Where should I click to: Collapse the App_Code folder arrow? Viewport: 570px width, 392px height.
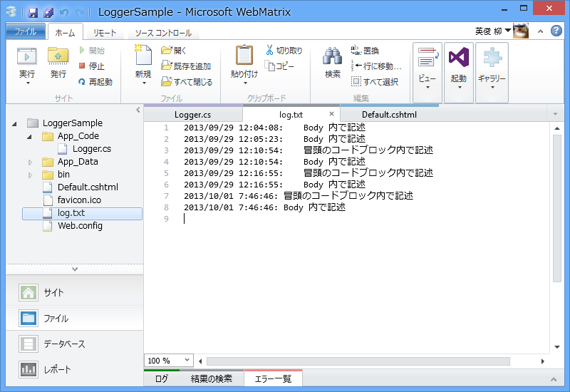pyautogui.click(x=29, y=137)
